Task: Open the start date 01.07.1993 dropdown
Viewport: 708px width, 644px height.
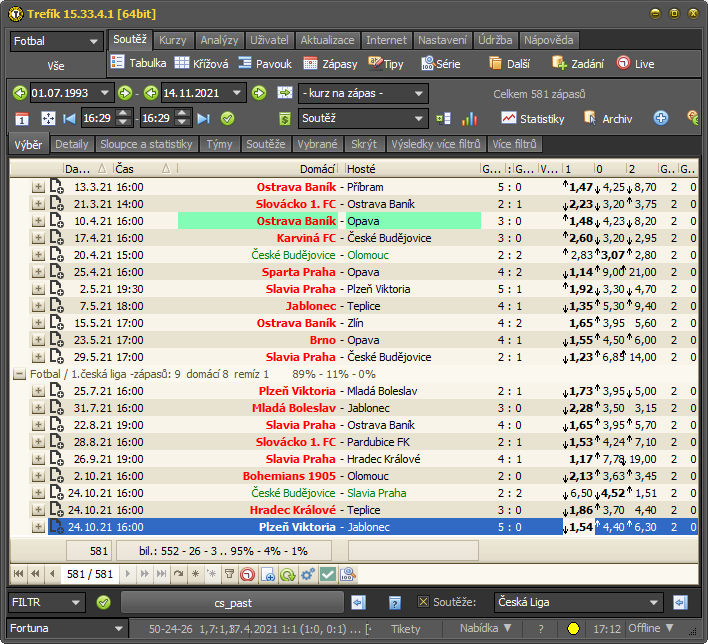Action: pyautogui.click(x=105, y=93)
